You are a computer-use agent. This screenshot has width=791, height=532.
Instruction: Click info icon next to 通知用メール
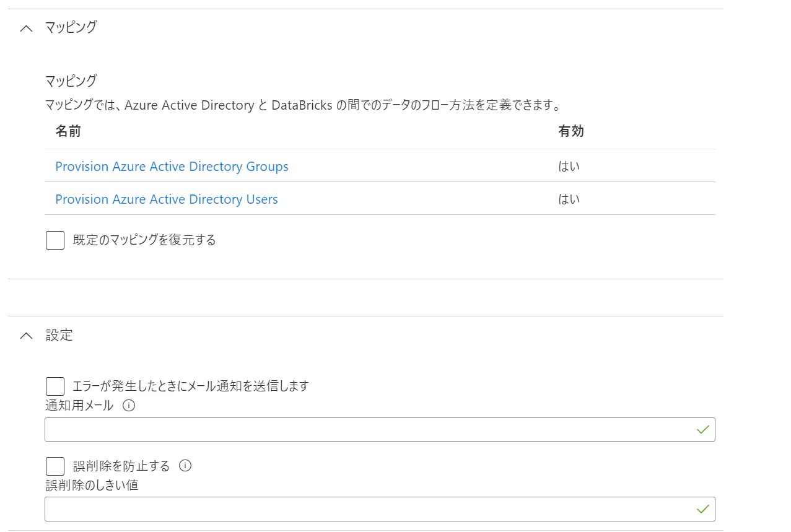[x=129, y=406]
